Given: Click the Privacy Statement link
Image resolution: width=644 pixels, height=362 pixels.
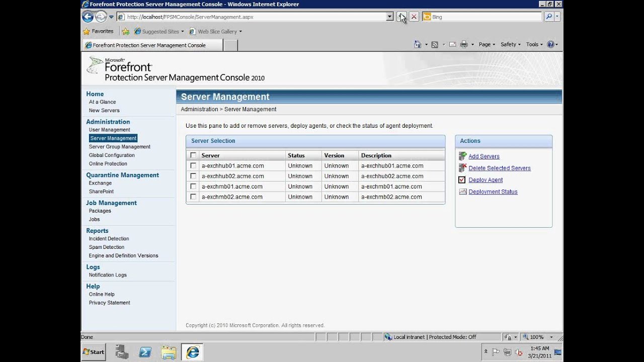Looking at the screenshot, I should pos(110,303).
